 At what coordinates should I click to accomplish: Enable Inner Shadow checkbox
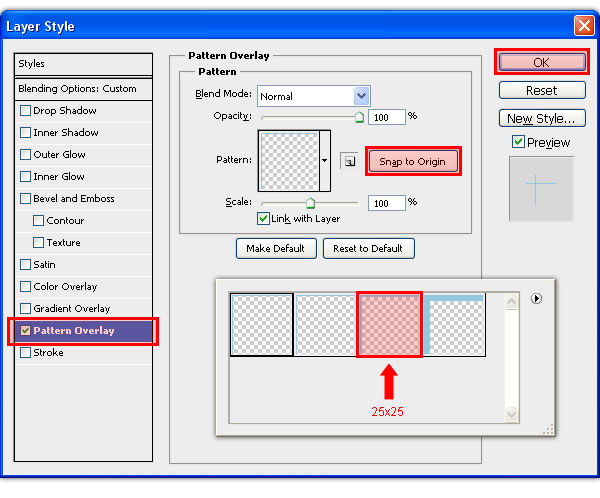(25, 132)
